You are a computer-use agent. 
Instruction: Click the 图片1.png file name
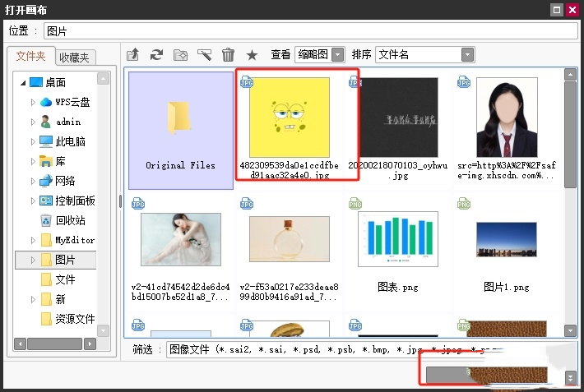507,287
